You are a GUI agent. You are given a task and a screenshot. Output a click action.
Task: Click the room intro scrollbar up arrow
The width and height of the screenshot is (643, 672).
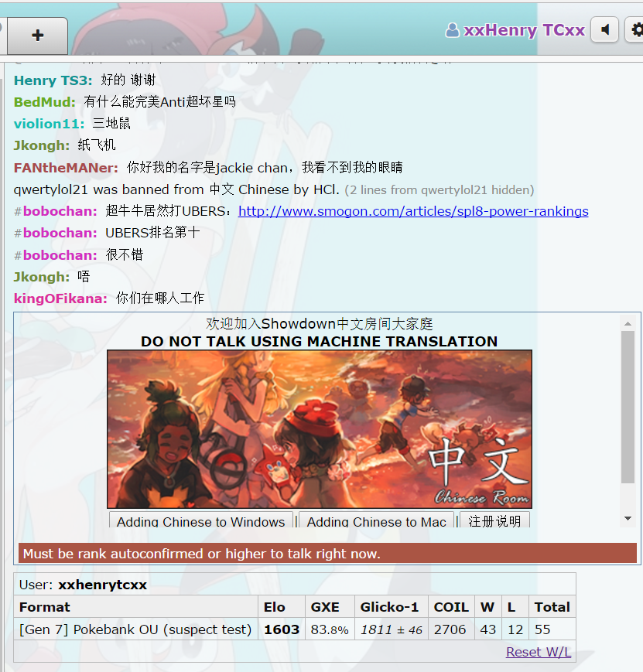click(x=628, y=323)
